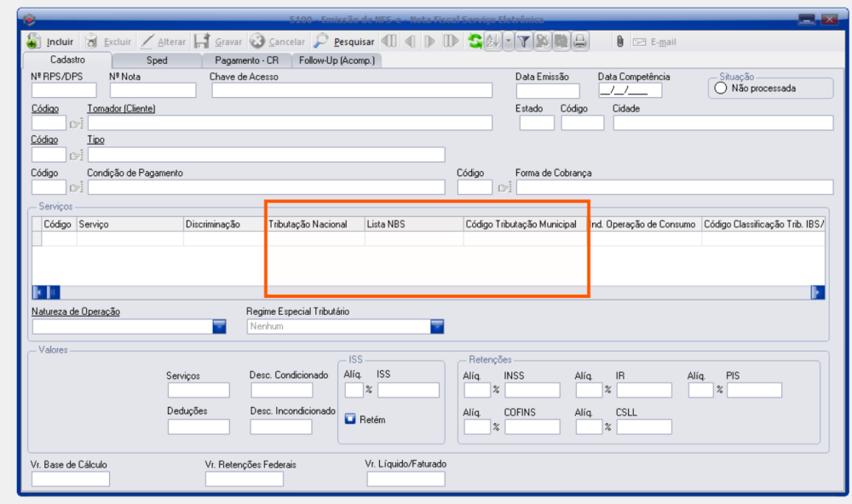852x504 pixels.
Task: Open the Regime Especial Tributário dropdown
Action: [x=437, y=326]
